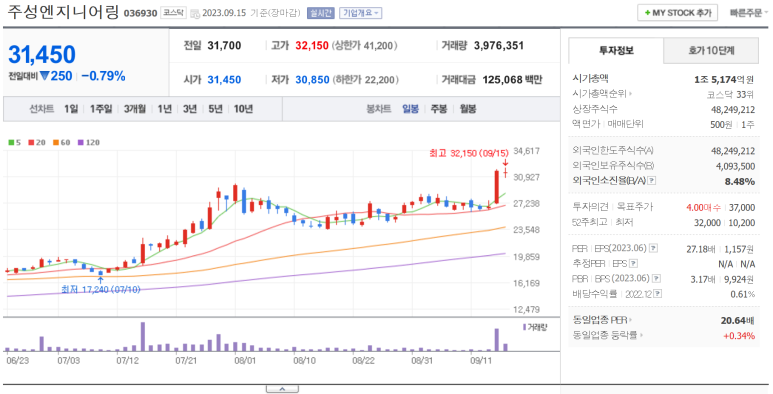Open the 기업개요 dropdown

point(361,13)
